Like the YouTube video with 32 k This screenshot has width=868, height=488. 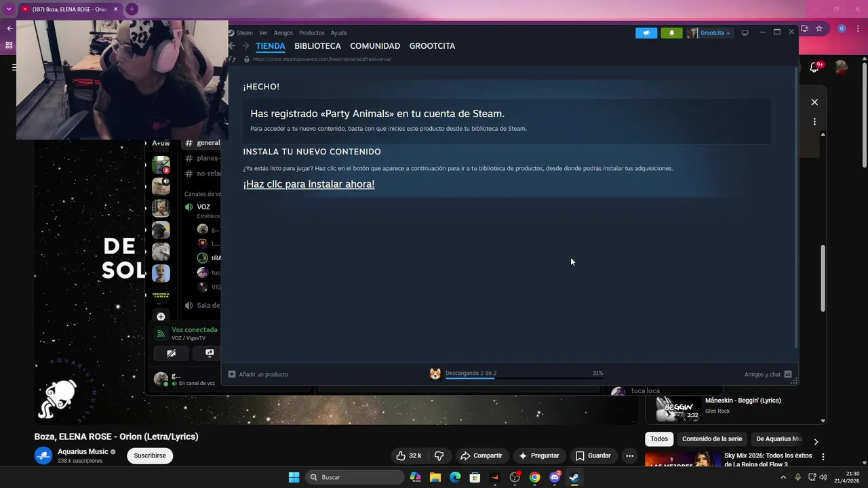coord(409,455)
